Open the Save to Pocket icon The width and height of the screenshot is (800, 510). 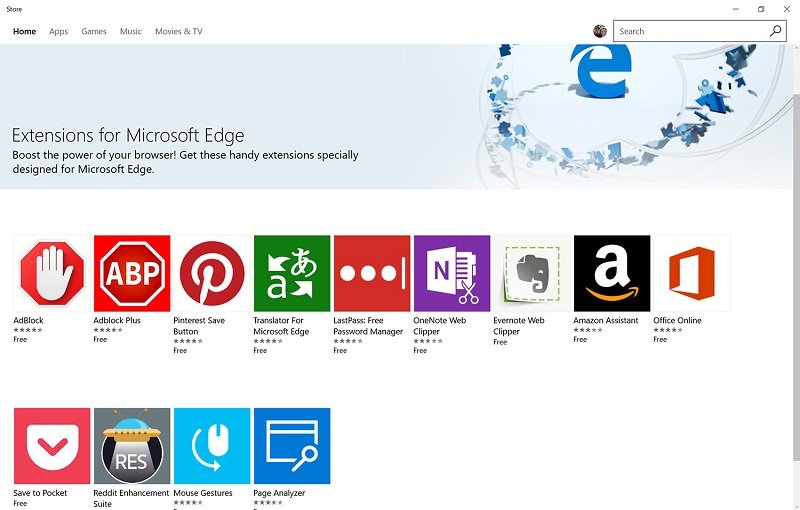[x=52, y=446]
